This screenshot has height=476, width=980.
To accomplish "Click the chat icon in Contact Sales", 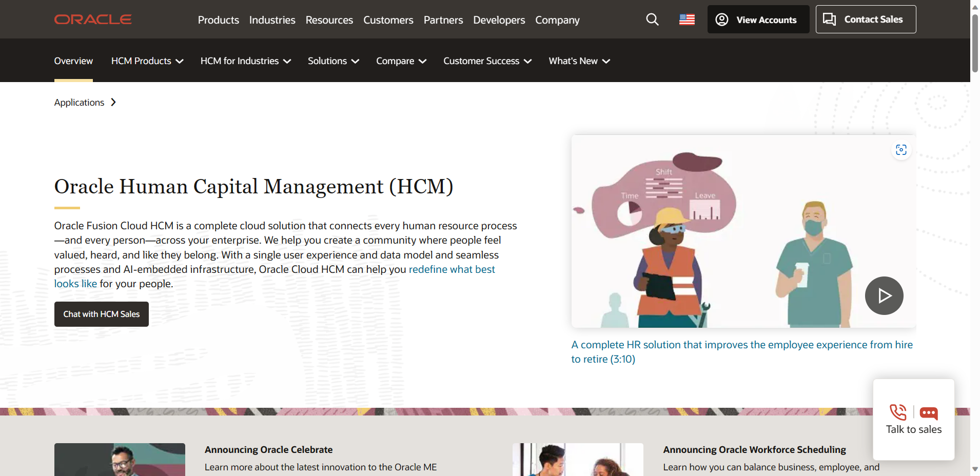I will [829, 19].
